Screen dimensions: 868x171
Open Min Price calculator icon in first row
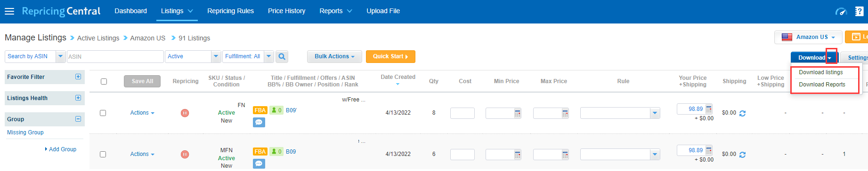pos(518,113)
